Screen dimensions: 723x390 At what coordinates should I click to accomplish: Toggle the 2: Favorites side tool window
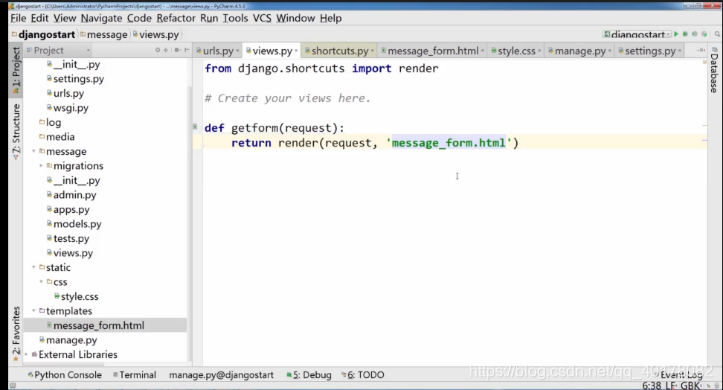click(x=16, y=334)
